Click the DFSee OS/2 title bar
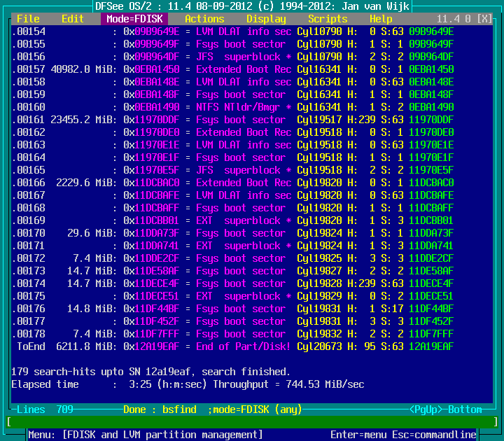 (252, 6)
